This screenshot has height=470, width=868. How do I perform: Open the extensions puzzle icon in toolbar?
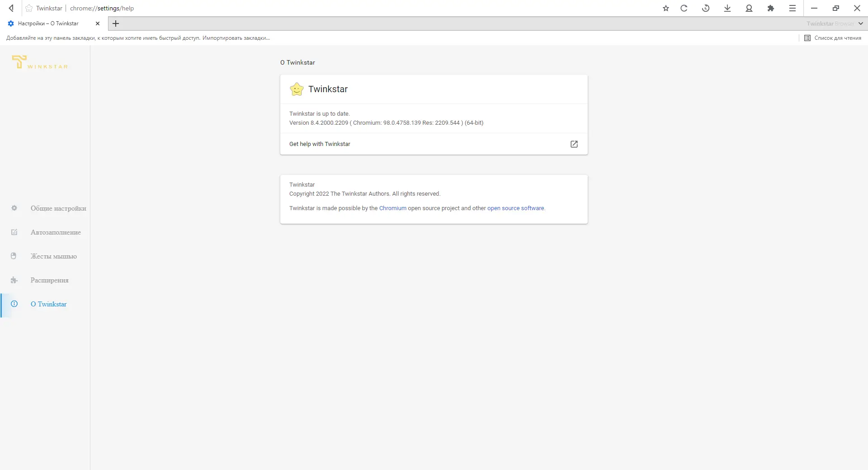771,8
